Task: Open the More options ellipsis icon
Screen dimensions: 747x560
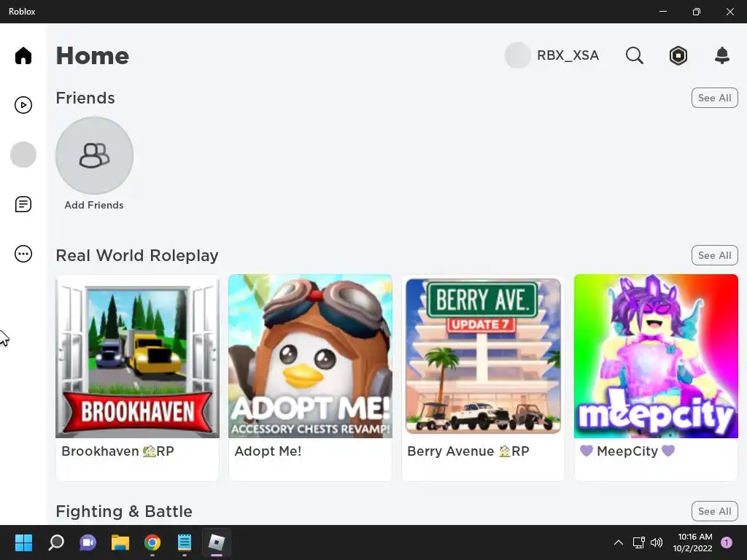Action: click(x=23, y=254)
